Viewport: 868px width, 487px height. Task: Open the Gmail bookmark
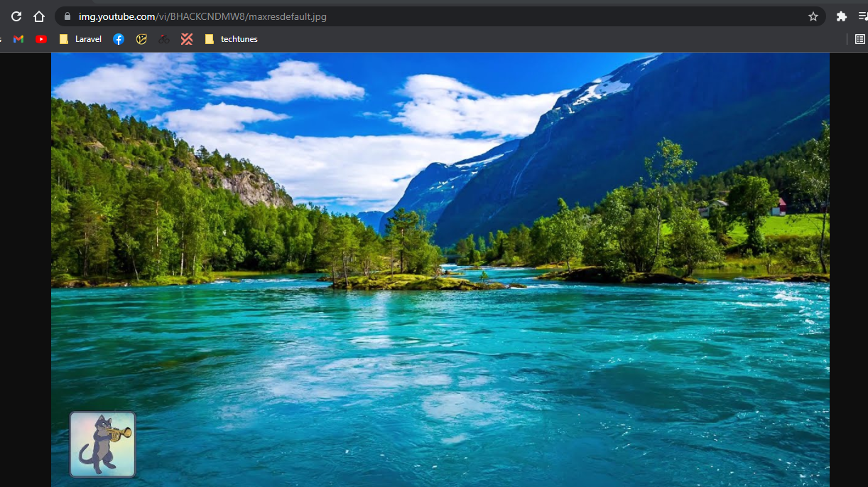point(18,39)
